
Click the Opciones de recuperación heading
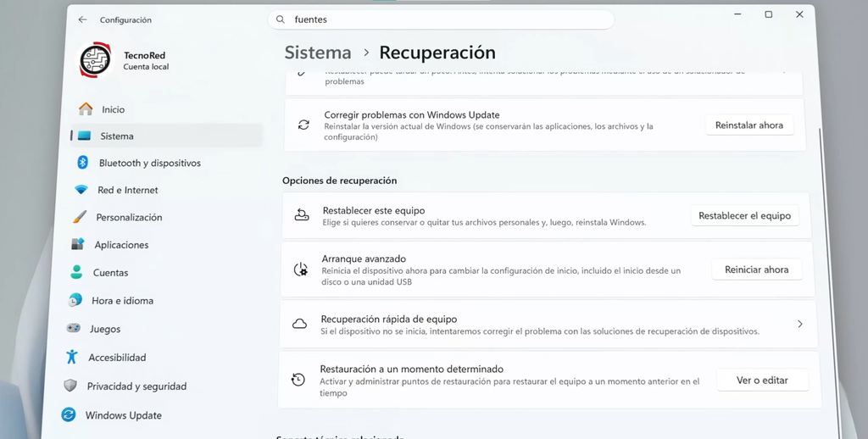339,181
